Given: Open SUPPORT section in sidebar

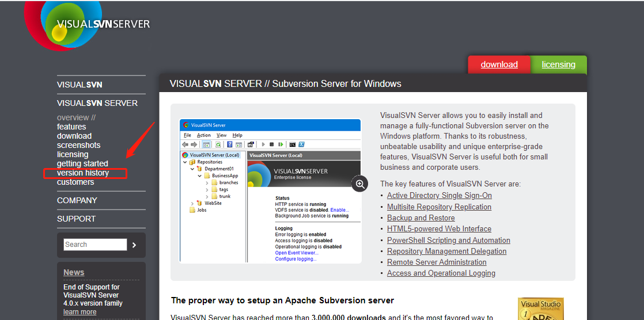Looking at the screenshot, I should click(x=77, y=219).
